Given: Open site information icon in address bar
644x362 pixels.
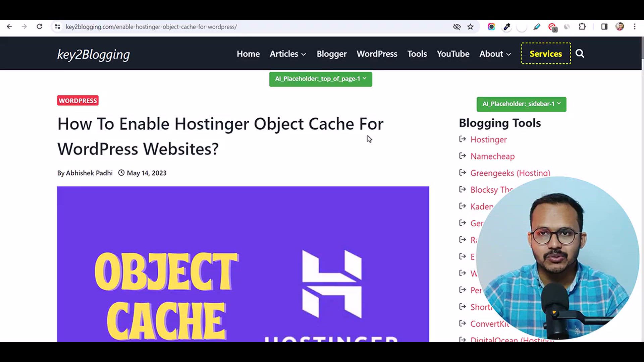Looking at the screenshot, I should [57, 26].
